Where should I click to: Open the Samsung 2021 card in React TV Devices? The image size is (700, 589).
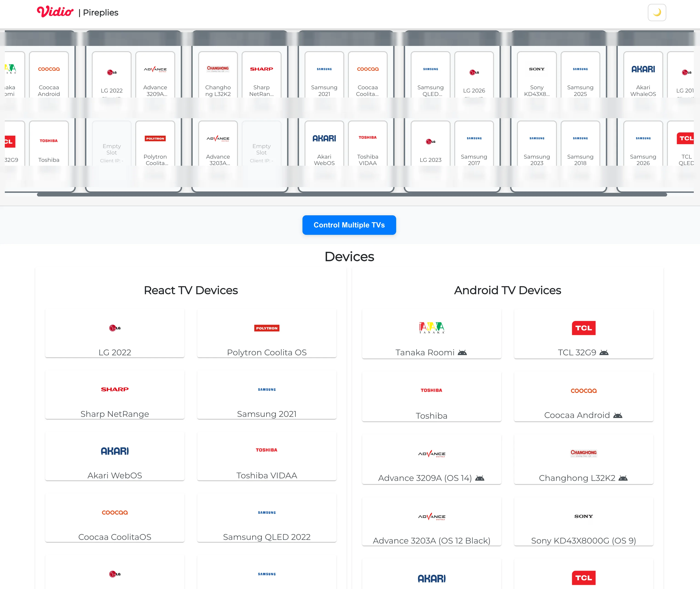click(x=267, y=395)
